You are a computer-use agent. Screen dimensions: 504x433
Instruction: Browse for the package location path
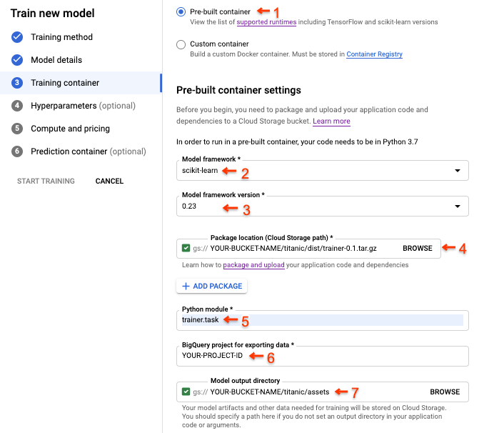pyautogui.click(x=417, y=249)
